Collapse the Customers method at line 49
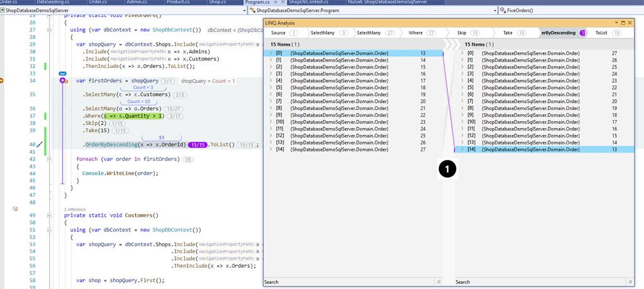 click(49, 215)
